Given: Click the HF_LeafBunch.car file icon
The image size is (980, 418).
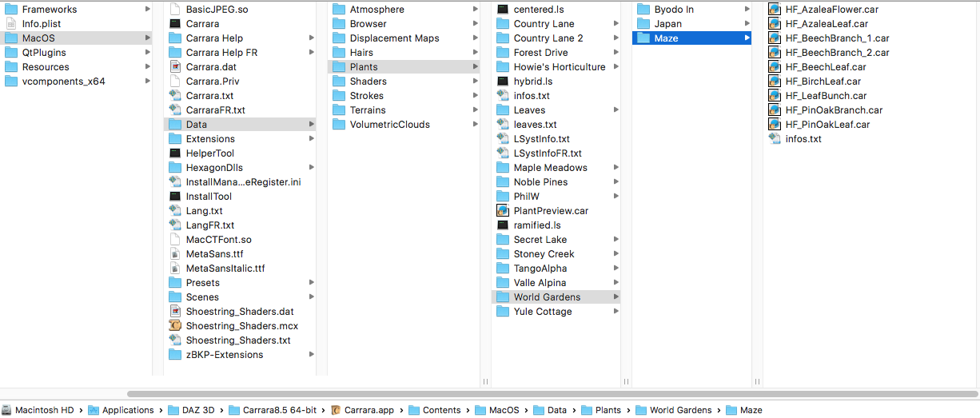Looking at the screenshot, I should [774, 96].
